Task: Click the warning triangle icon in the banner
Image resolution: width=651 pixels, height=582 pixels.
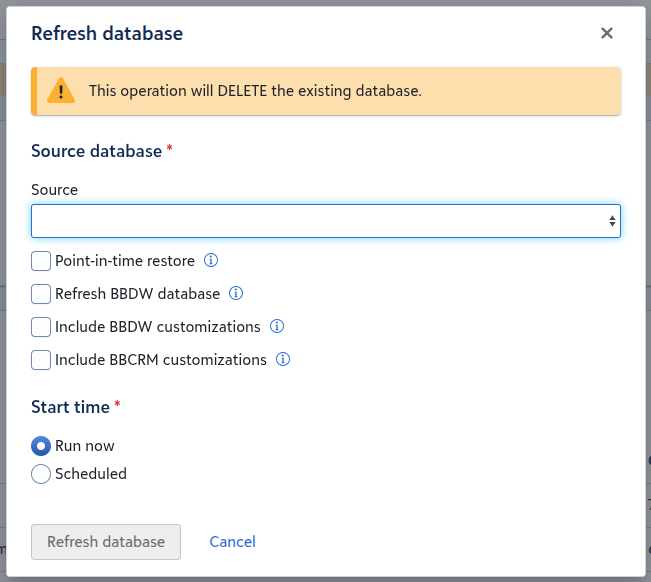Action: (x=61, y=90)
